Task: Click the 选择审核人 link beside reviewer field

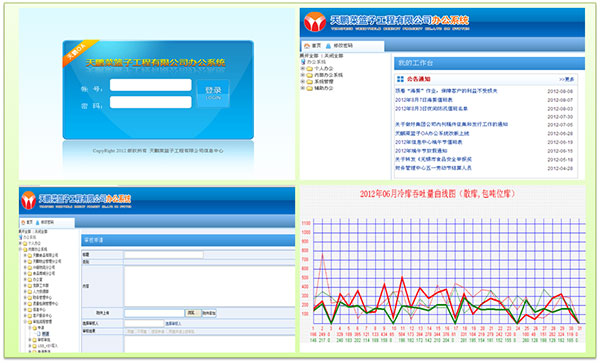Action: tap(173, 324)
